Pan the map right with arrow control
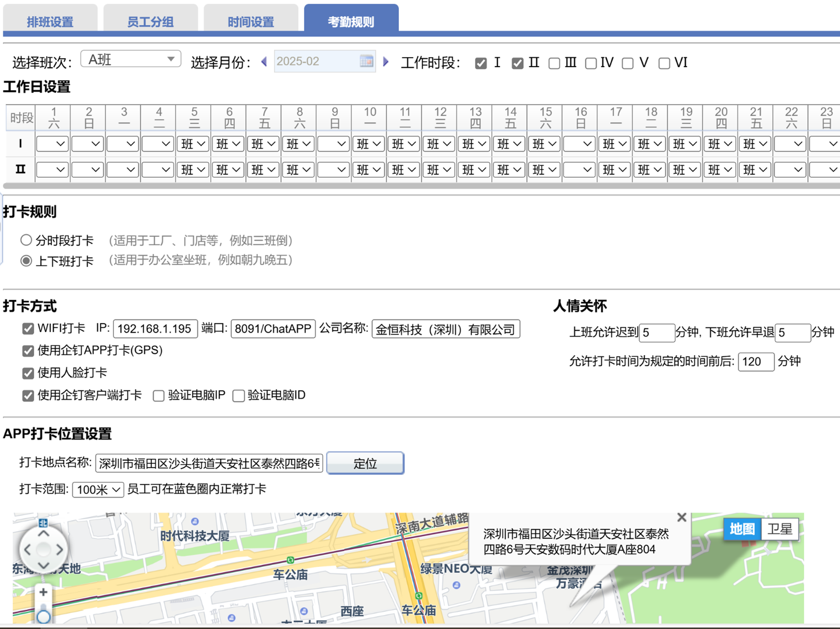840x629 pixels. 60,550
